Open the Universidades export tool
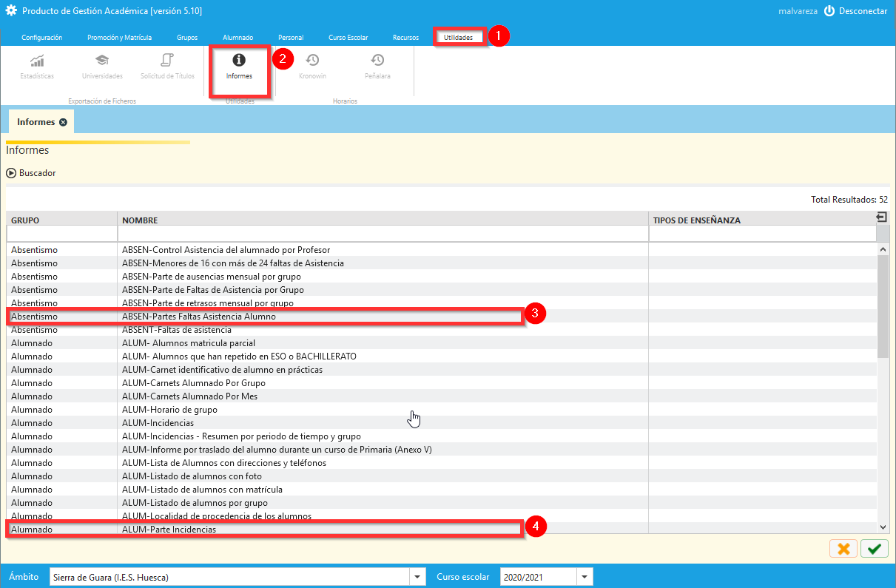The image size is (896, 588). point(102,67)
